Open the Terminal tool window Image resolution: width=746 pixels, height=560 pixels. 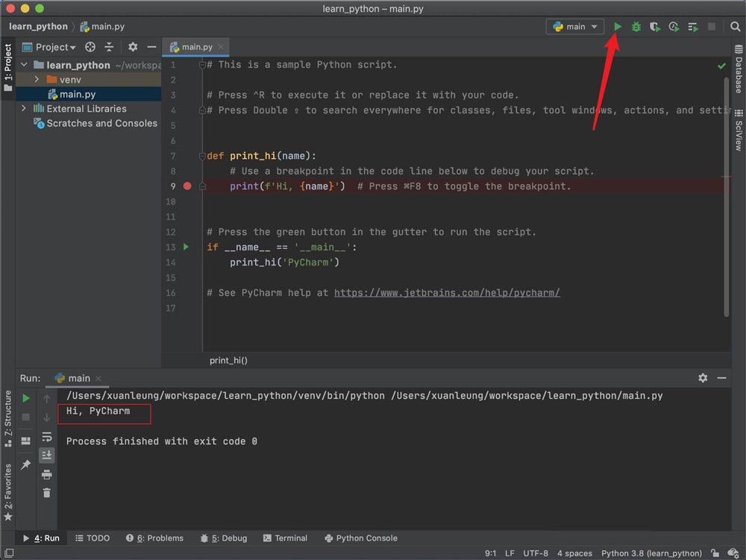286,538
